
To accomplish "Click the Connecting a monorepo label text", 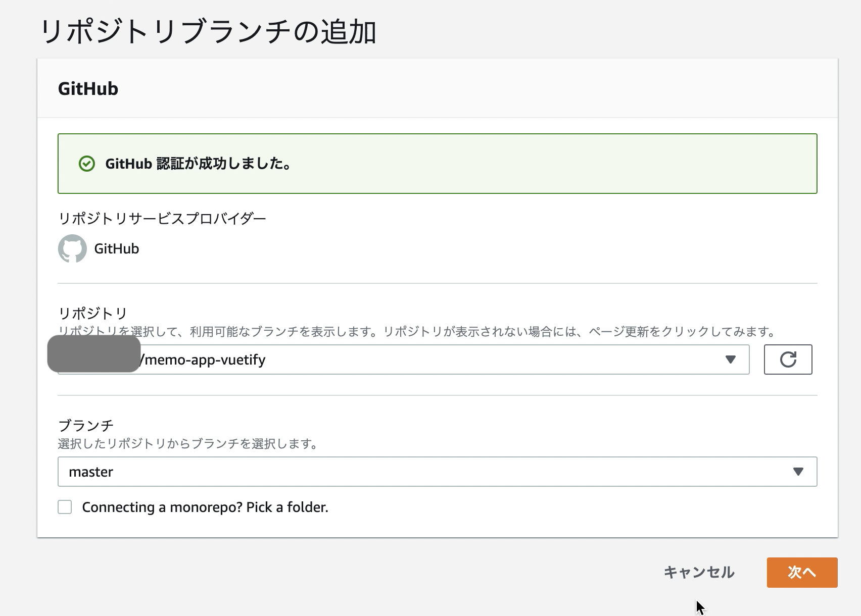I will (205, 507).
